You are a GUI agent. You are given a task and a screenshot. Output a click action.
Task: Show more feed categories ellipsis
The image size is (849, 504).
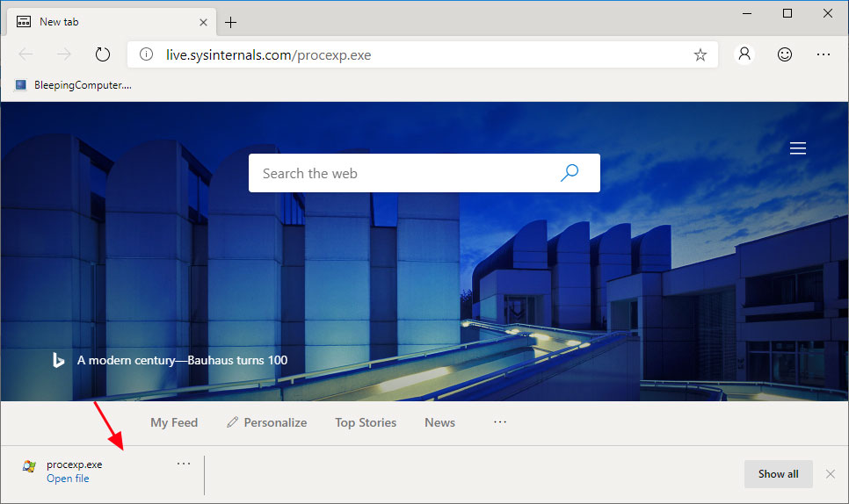500,421
